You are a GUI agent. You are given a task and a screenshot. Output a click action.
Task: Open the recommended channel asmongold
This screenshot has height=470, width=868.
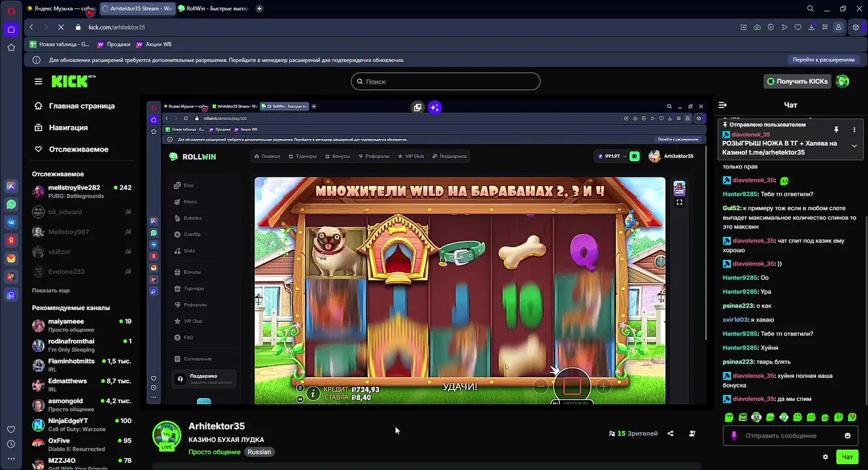point(82,405)
